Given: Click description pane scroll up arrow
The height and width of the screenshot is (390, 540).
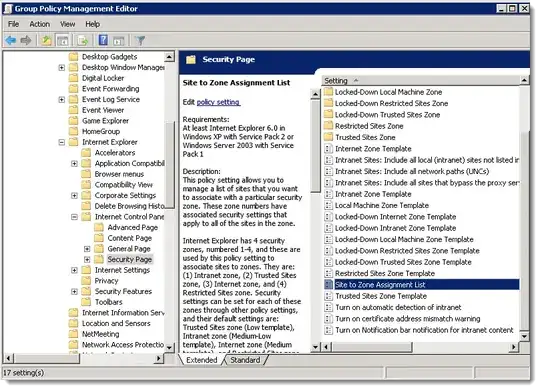Looking at the screenshot, I should tap(315, 94).
